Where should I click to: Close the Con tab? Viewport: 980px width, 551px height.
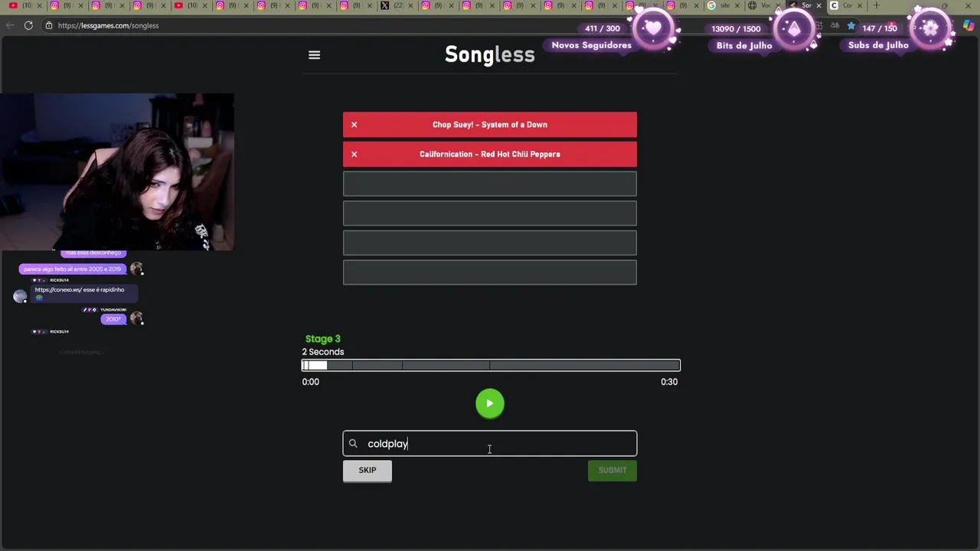(859, 5)
